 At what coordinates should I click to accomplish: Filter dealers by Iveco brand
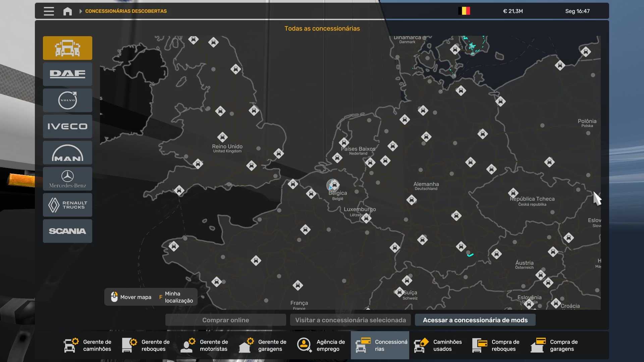tap(67, 126)
